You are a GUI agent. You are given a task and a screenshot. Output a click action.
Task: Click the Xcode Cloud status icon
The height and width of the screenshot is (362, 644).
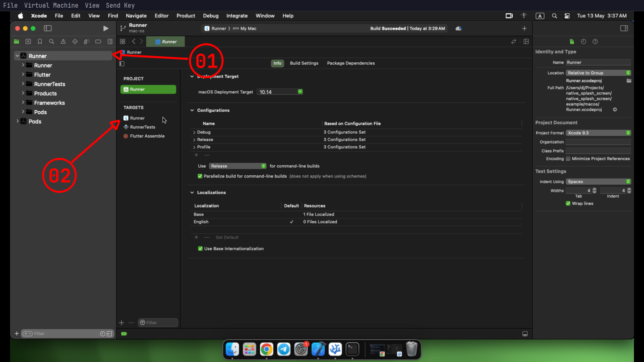458,29
